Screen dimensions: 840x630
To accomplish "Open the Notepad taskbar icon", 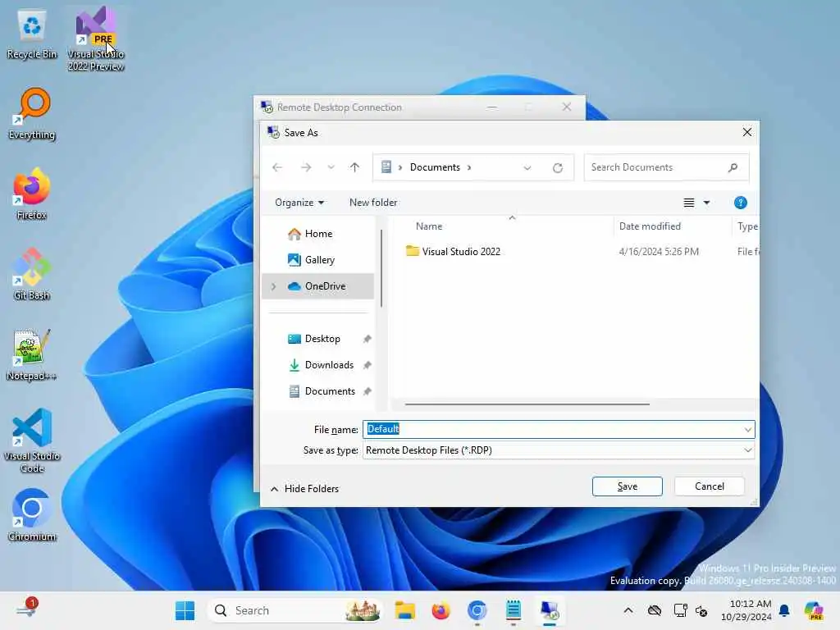I will click(514, 610).
